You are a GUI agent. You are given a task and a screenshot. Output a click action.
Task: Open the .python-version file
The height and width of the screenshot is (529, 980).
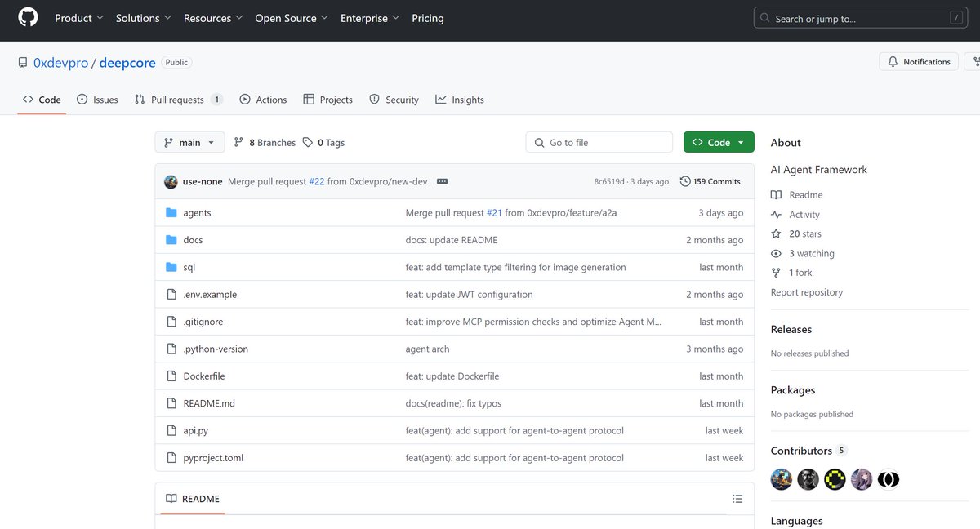pyautogui.click(x=216, y=349)
